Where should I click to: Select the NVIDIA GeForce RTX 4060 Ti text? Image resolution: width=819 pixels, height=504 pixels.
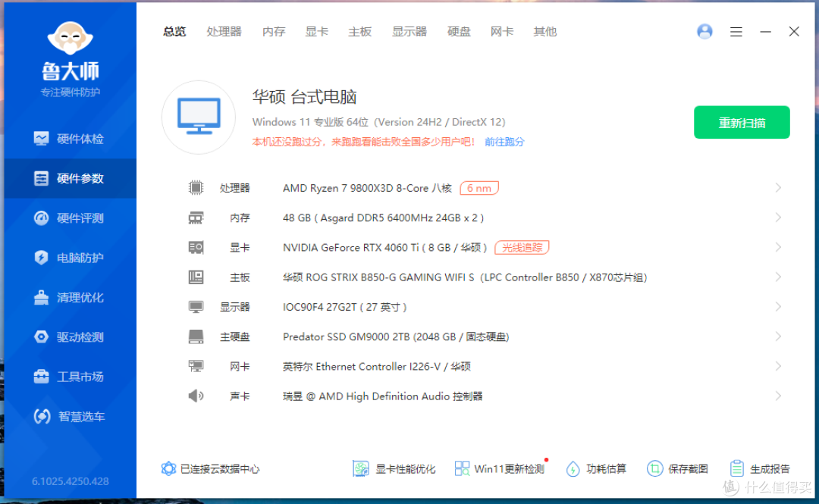(x=385, y=248)
